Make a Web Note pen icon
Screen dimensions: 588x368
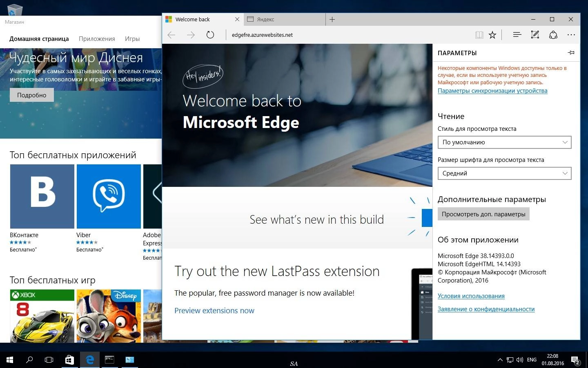(535, 35)
